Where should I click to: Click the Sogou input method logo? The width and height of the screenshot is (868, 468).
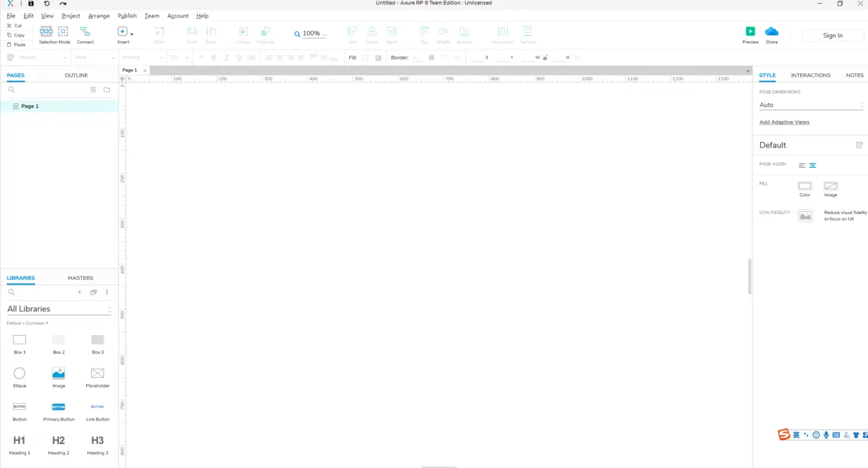pos(784,435)
